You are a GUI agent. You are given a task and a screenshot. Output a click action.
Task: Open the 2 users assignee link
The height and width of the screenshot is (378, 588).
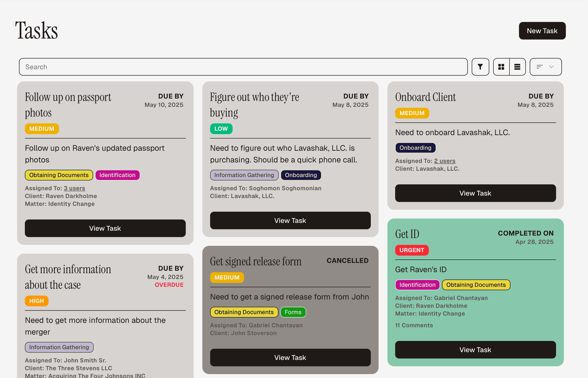click(x=445, y=161)
